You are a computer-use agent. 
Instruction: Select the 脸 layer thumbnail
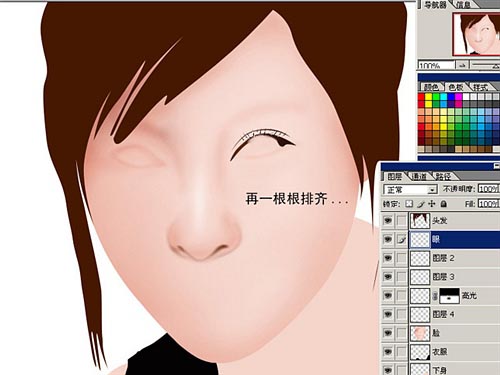tap(420, 333)
